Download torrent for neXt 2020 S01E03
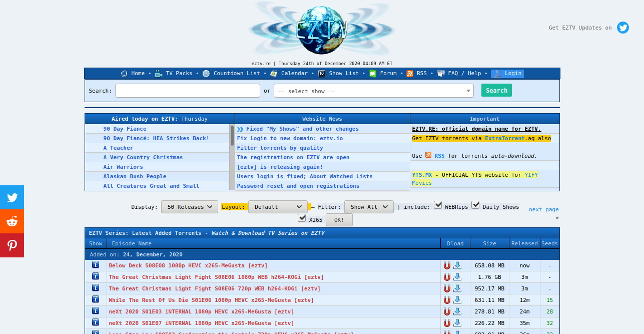 coord(457,311)
